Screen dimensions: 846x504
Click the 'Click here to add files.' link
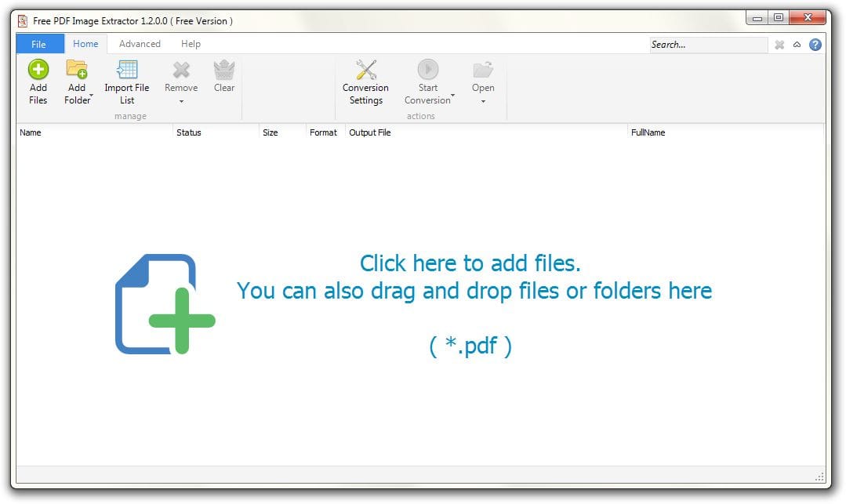pos(470,263)
